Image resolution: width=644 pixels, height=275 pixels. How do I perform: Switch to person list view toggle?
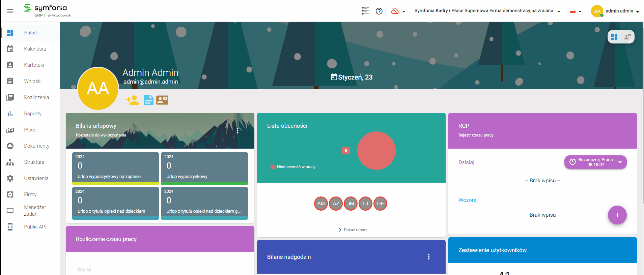(627, 37)
